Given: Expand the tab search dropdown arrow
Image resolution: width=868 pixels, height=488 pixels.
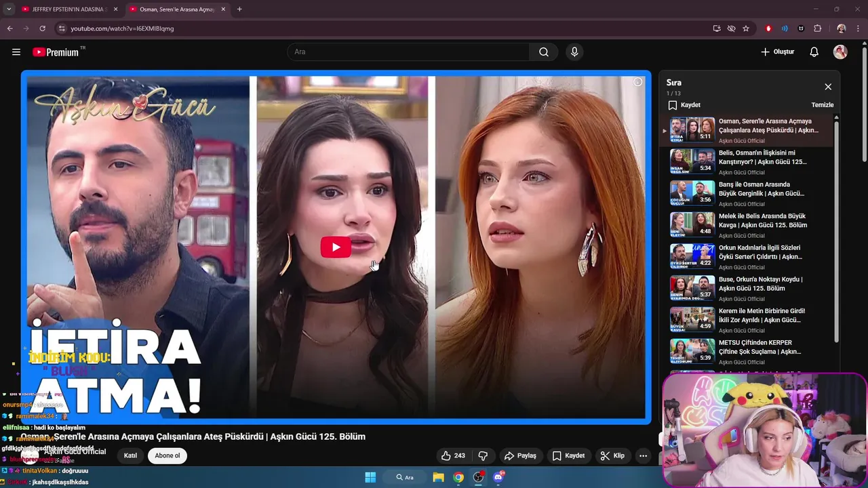Looking at the screenshot, I should coord(8,9).
